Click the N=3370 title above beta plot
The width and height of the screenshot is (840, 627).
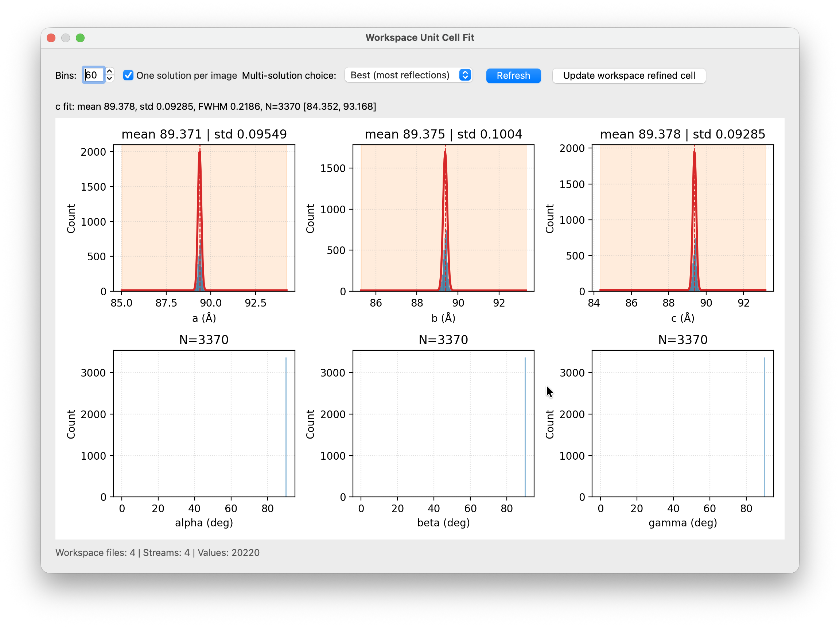click(443, 340)
